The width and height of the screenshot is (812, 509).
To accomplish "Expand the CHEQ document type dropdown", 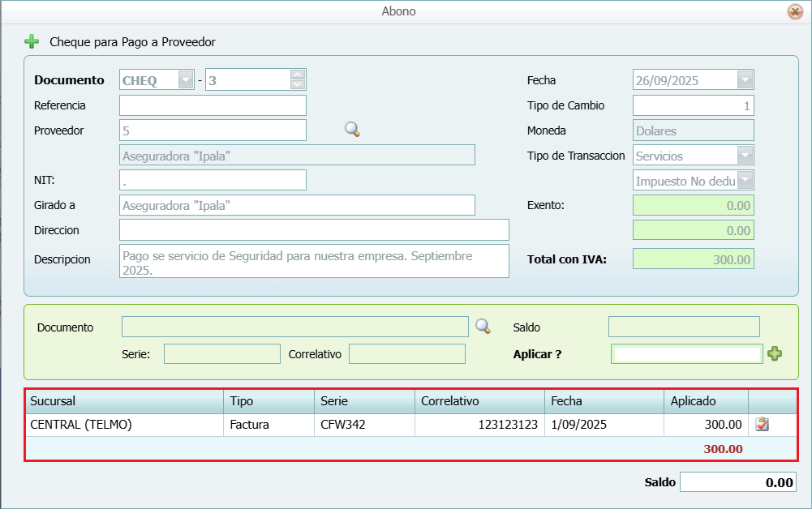I will pyautogui.click(x=186, y=80).
